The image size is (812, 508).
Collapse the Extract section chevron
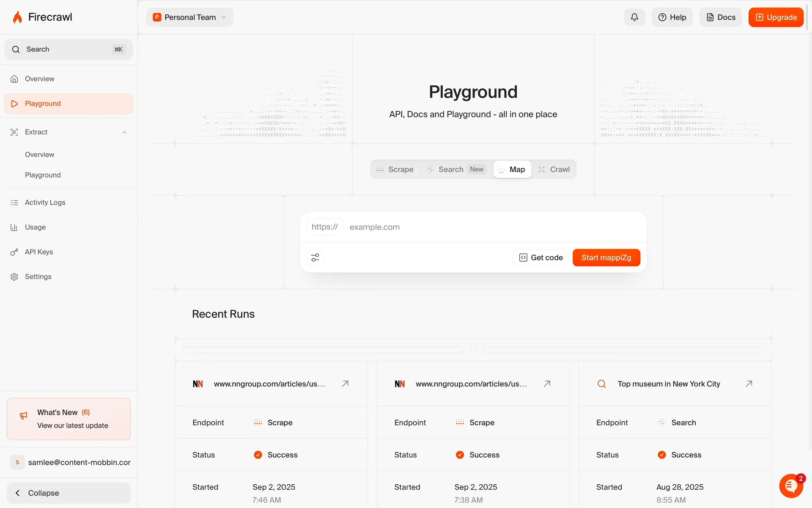(124, 133)
